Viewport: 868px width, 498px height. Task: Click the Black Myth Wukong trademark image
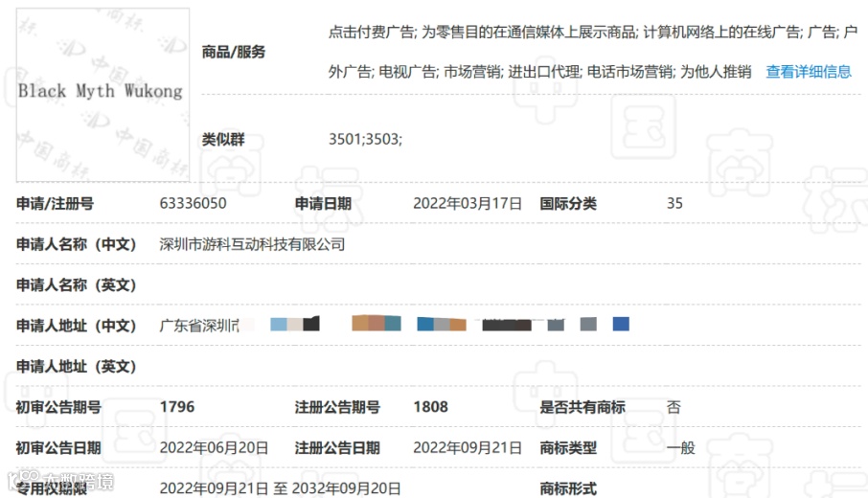(x=103, y=95)
